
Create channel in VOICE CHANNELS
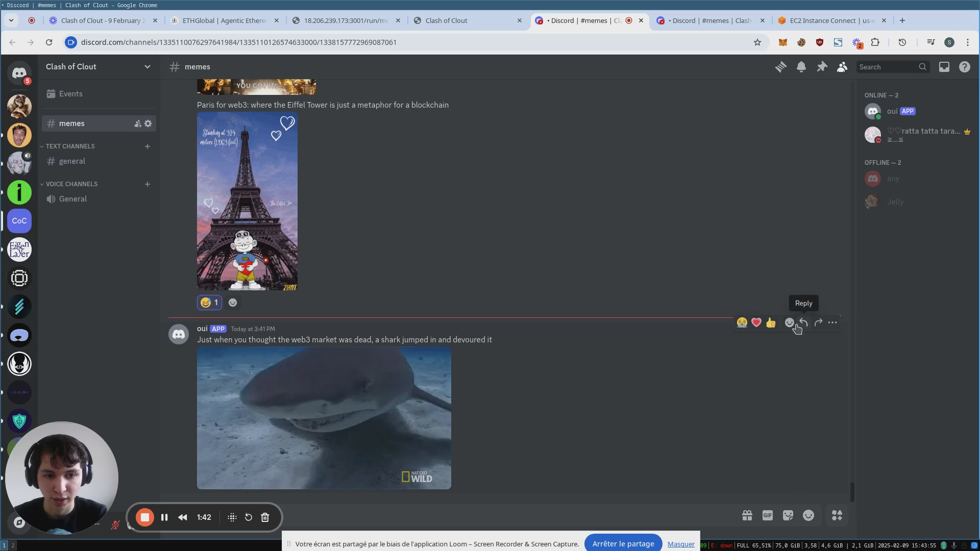(148, 184)
